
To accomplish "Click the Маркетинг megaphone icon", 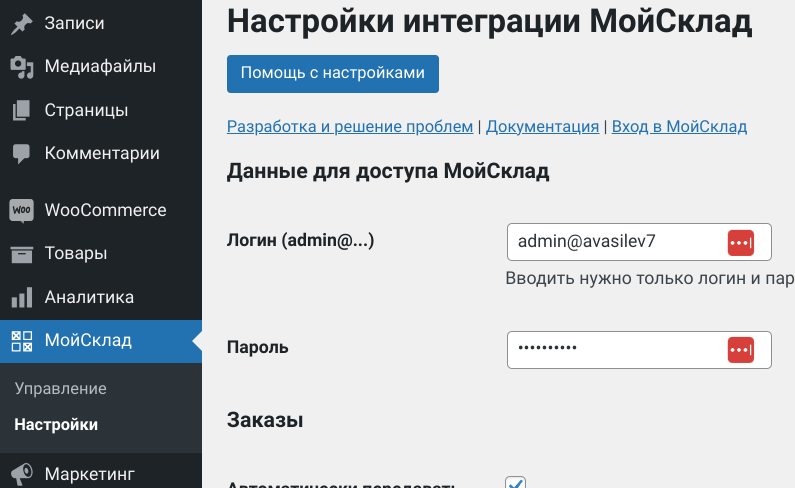I will coord(21,474).
